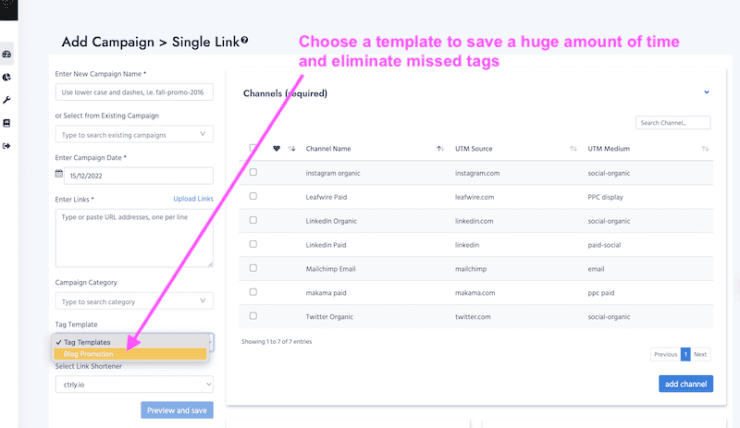Toggle the select-all channels header checkbox
Image resolution: width=740 pixels, height=428 pixels.
coord(253,148)
